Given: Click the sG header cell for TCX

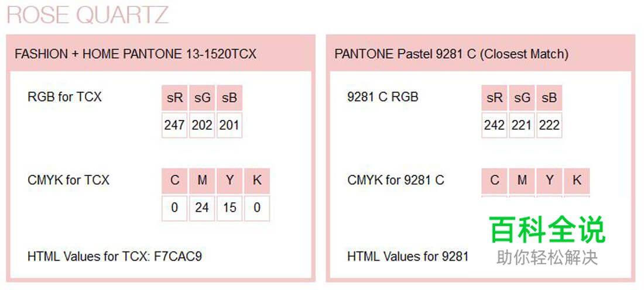Looking at the screenshot, I should 202,98.
